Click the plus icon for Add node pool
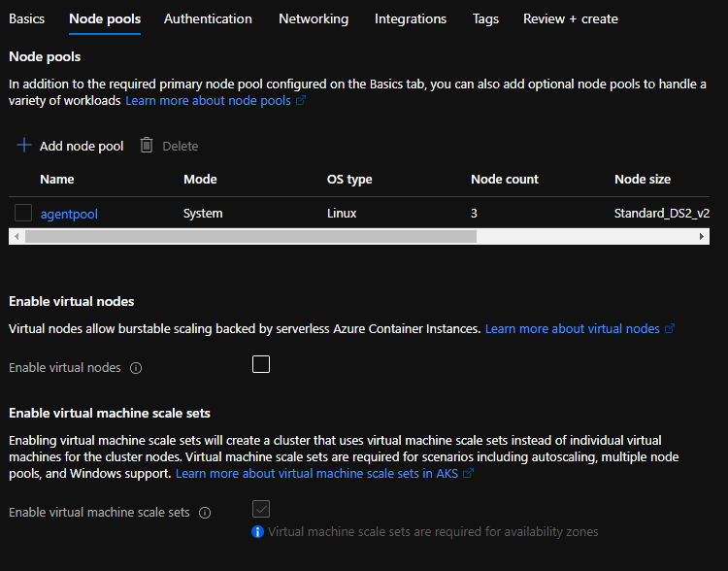728x571 pixels. [x=24, y=146]
